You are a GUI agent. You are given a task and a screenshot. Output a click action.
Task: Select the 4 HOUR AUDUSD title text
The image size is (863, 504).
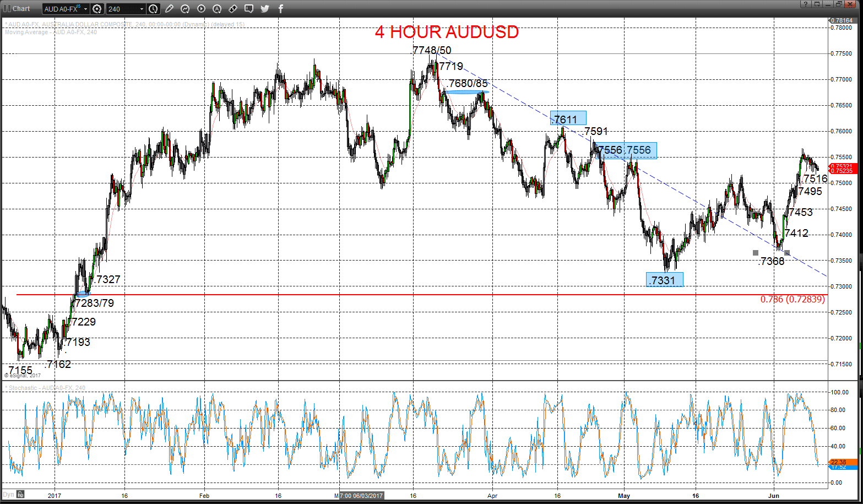447,32
